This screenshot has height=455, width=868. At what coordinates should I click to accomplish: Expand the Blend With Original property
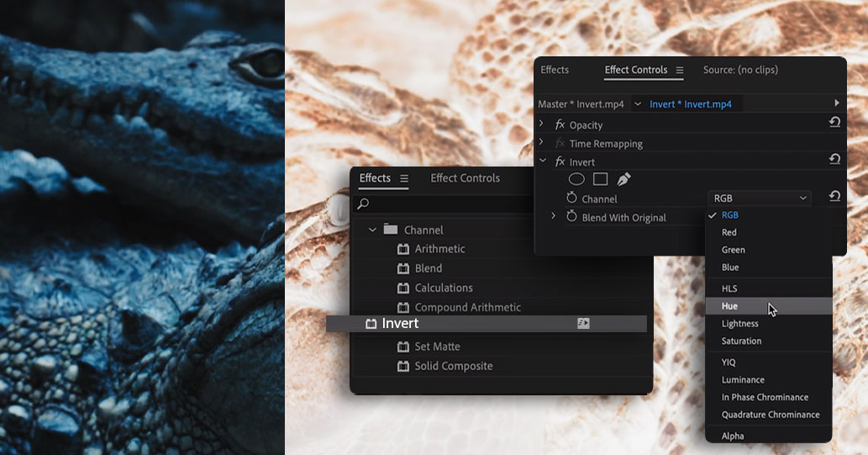(x=553, y=216)
